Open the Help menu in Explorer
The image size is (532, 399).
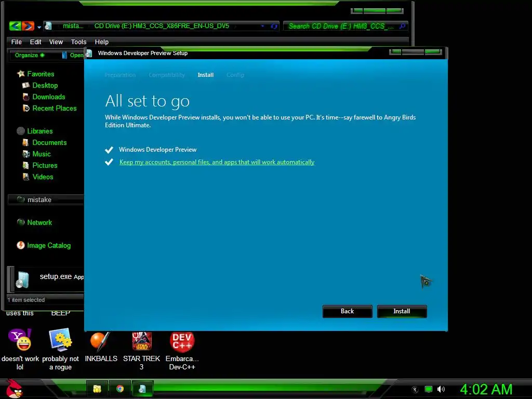[101, 42]
